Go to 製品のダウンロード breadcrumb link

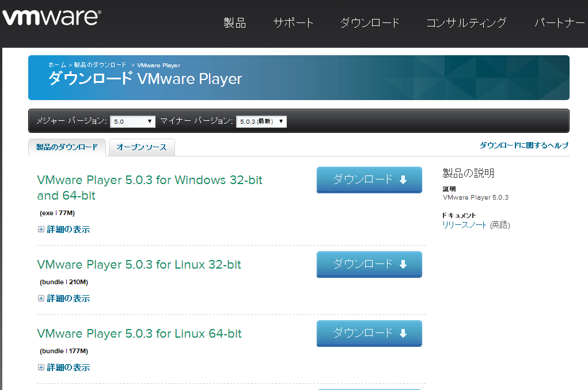click(100, 65)
